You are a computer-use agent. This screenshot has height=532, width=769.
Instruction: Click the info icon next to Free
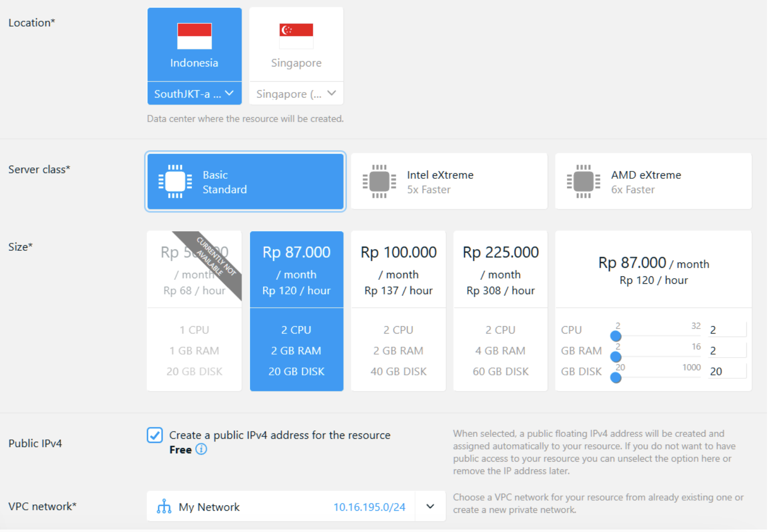(x=201, y=449)
